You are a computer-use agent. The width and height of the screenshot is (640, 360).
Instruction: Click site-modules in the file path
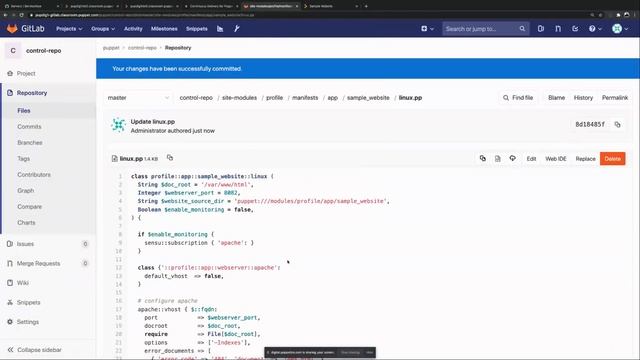[240, 98]
